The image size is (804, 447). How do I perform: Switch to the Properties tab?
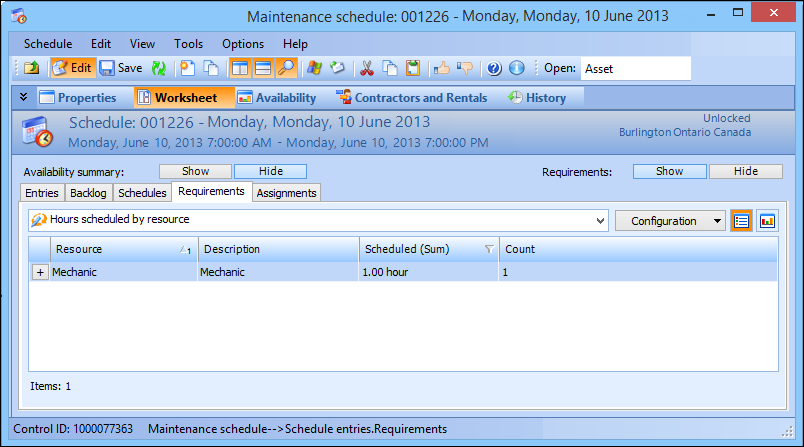point(78,97)
